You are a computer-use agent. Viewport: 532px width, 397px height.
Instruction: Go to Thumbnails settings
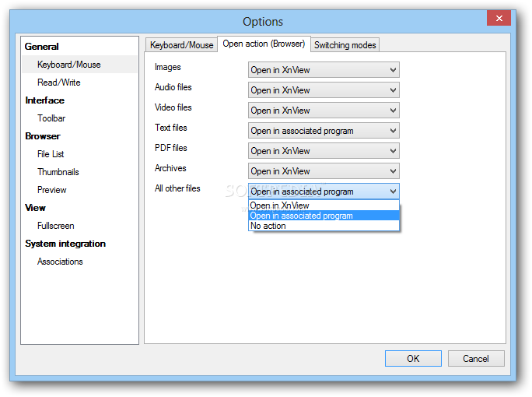click(58, 172)
